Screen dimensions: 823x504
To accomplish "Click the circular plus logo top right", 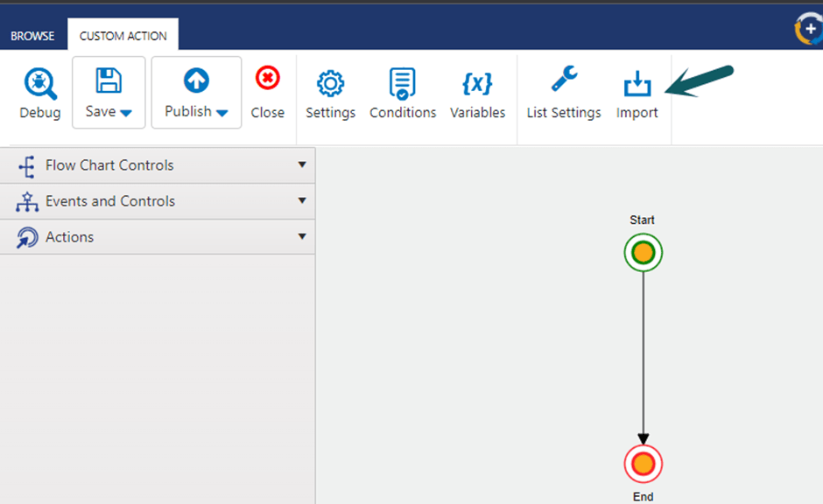I will (x=808, y=29).
